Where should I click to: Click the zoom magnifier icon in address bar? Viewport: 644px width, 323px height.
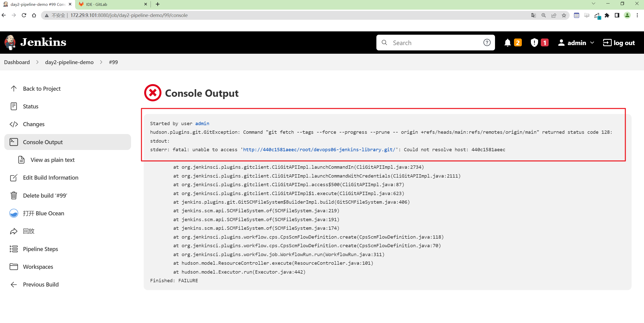pos(544,15)
